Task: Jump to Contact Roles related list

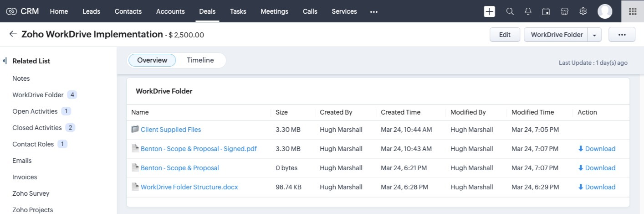Action: [33, 144]
